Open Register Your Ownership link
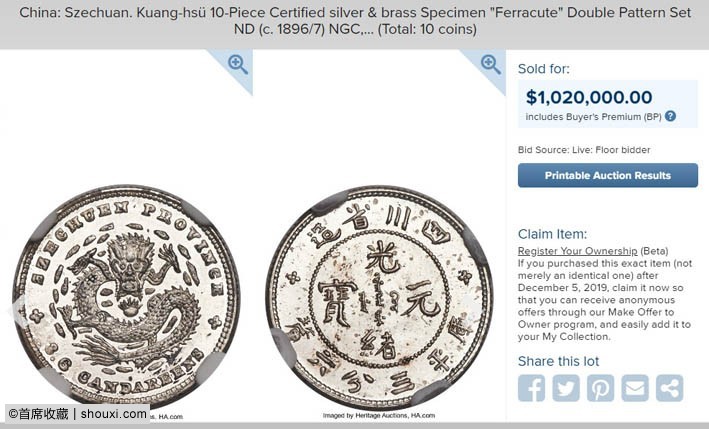 tap(577, 251)
